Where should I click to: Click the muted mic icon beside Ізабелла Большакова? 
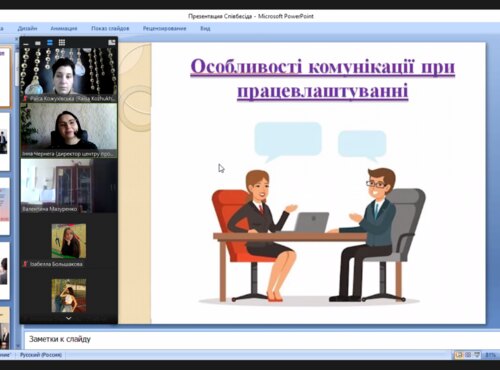pos(25,264)
